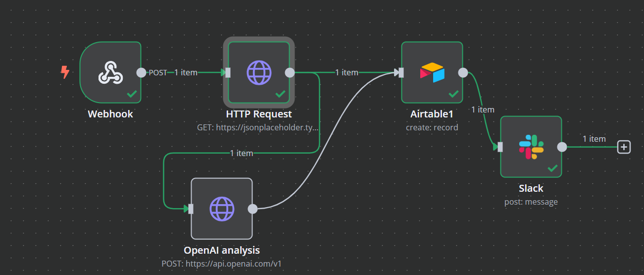Click the Webhook node's green success checkmark

click(132, 94)
